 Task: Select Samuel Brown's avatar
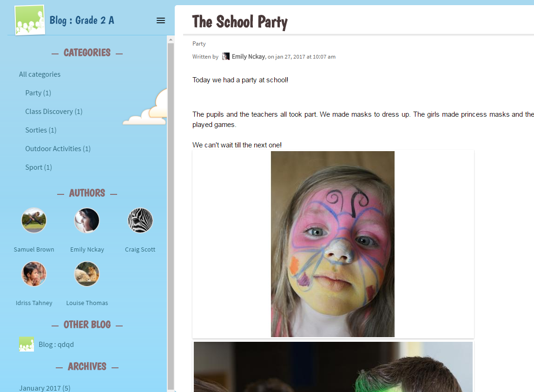pyautogui.click(x=34, y=220)
